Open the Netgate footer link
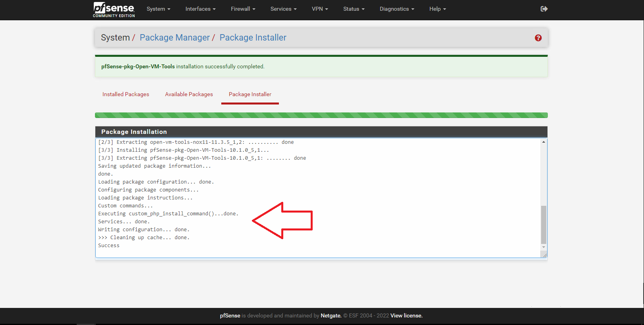 click(x=331, y=315)
